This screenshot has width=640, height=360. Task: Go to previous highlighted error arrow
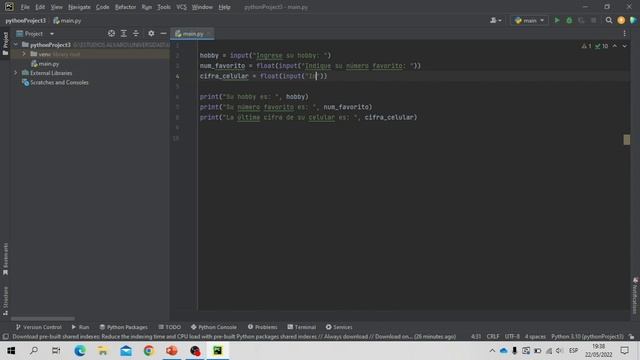click(x=615, y=46)
